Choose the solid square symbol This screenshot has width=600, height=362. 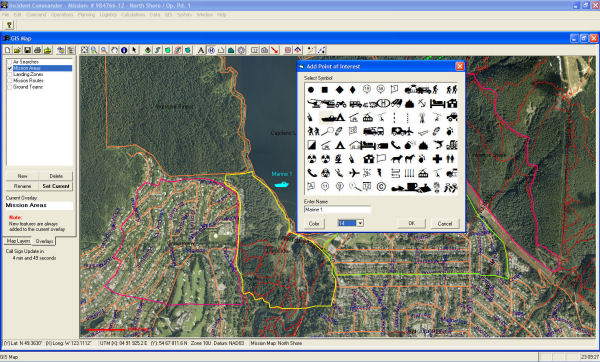click(x=324, y=90)
